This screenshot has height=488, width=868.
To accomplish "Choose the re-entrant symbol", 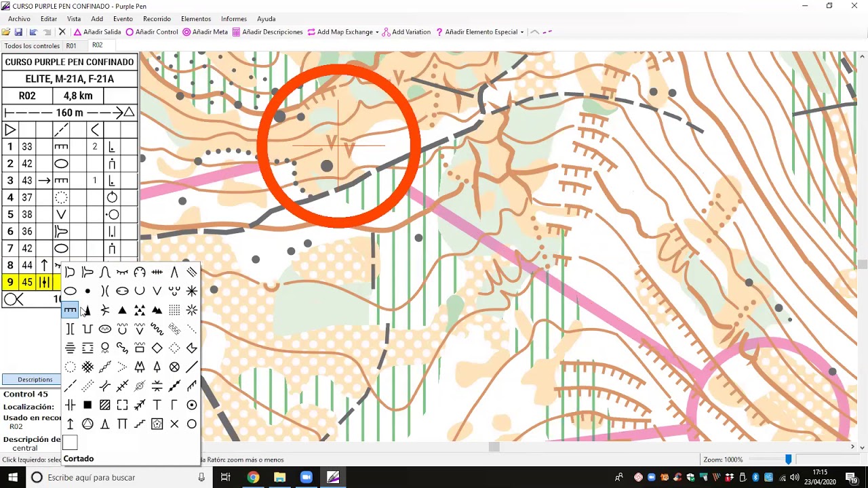I will tap(105, 272).
